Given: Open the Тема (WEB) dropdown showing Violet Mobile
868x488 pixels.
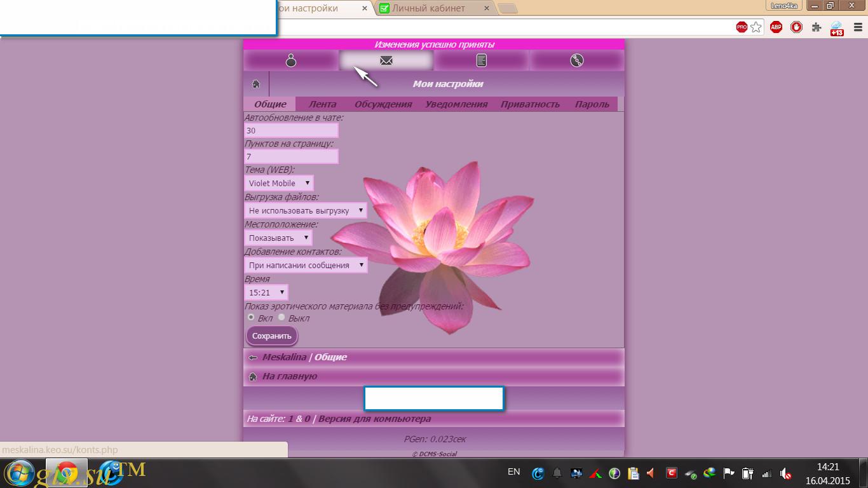Looking at the screenshot, I should pos(279,183).
